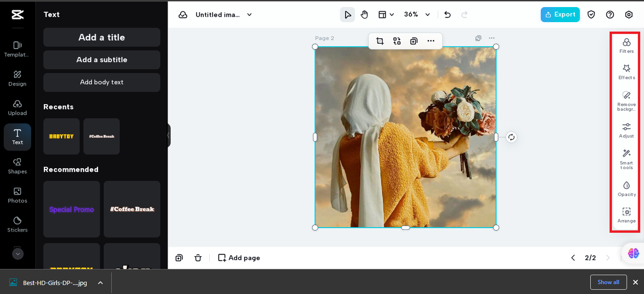
Task: Delete page using trash icon
Action: coord(198,258)
